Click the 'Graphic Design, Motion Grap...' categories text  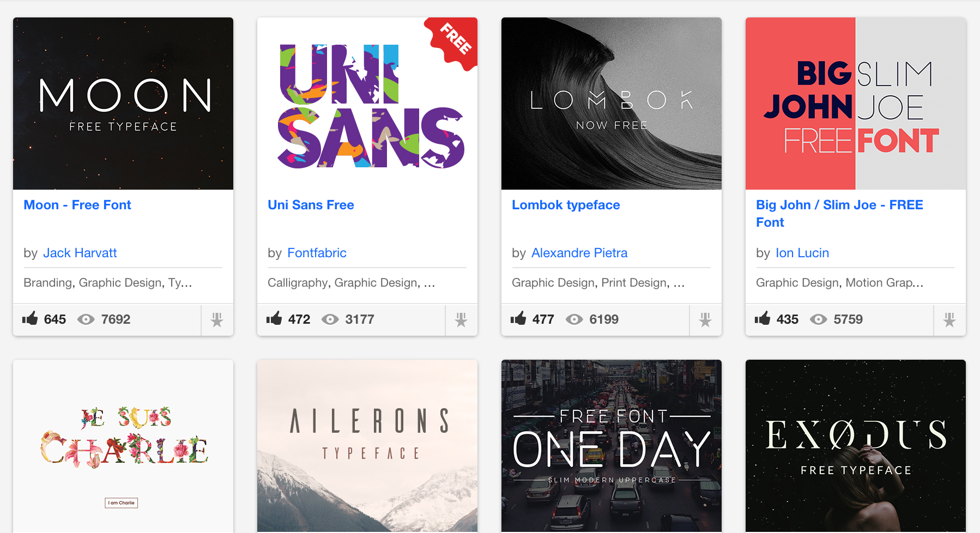click(x=839, y=283)
